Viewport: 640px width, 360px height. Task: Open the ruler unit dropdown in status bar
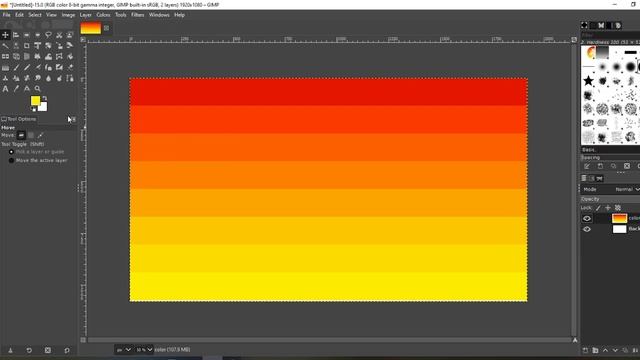tap(123, 350)
